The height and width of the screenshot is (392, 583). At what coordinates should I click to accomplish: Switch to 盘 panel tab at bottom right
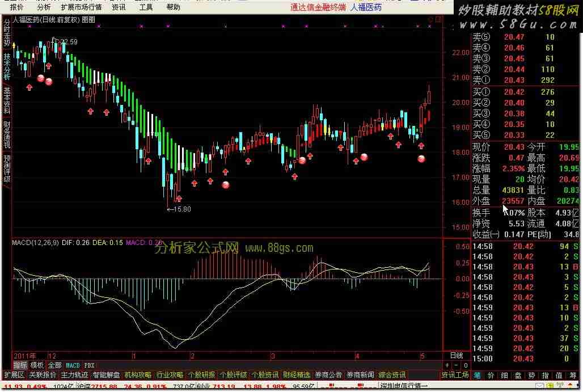coord(518,375)
